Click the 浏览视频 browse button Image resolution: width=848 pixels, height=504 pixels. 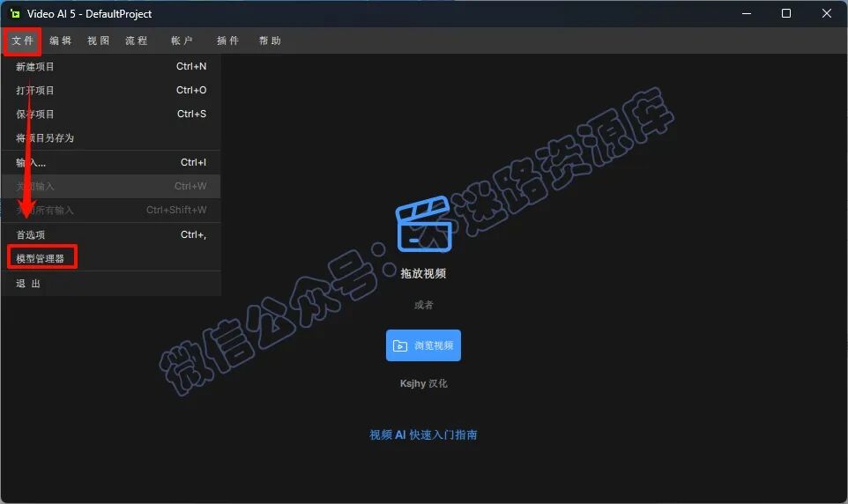tap(423, 345)
